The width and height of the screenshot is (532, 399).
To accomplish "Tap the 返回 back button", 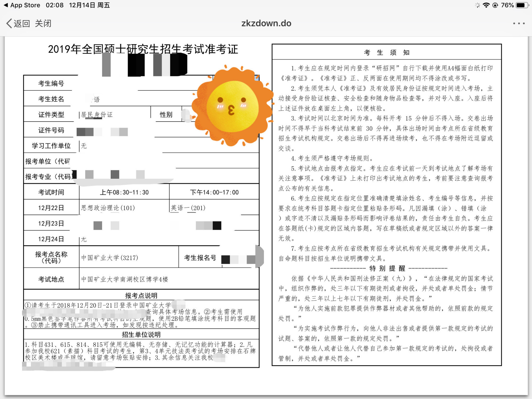I will point(22,23).
